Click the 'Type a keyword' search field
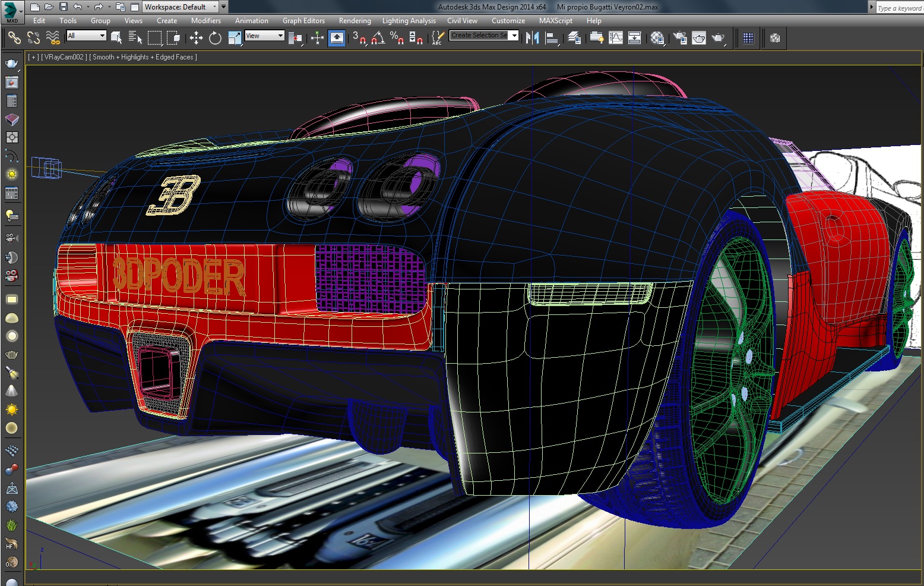The image size is (924, 586). [x=900, y=8]
